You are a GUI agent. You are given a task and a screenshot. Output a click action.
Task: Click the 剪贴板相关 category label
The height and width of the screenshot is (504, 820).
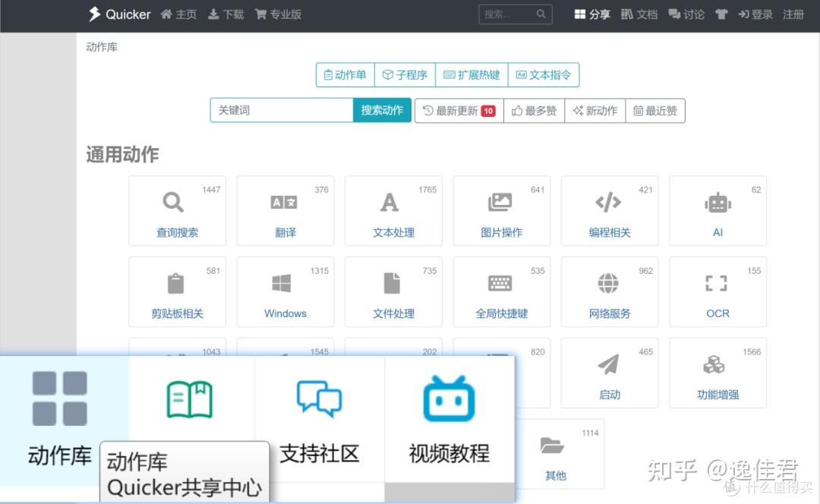click(x=177, y=313)
